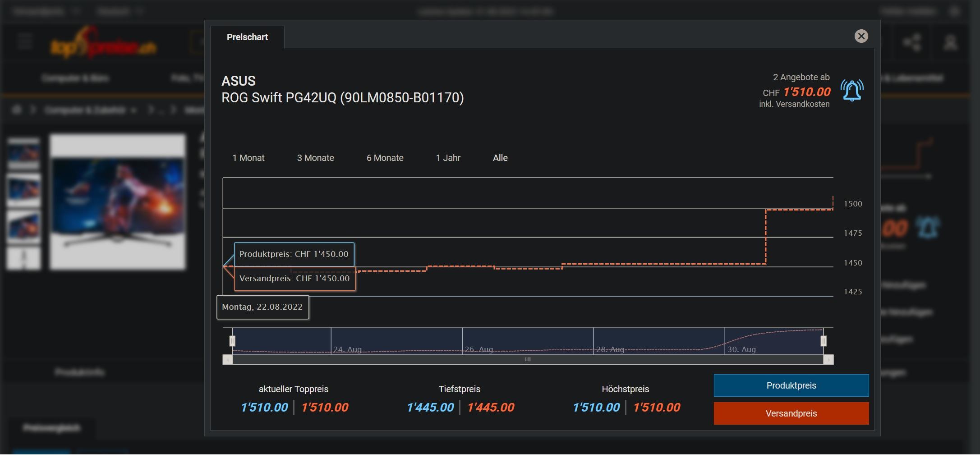Click the blue Tiefstpreis 1'445.00 value
The image size is (980, 458).
430,408
